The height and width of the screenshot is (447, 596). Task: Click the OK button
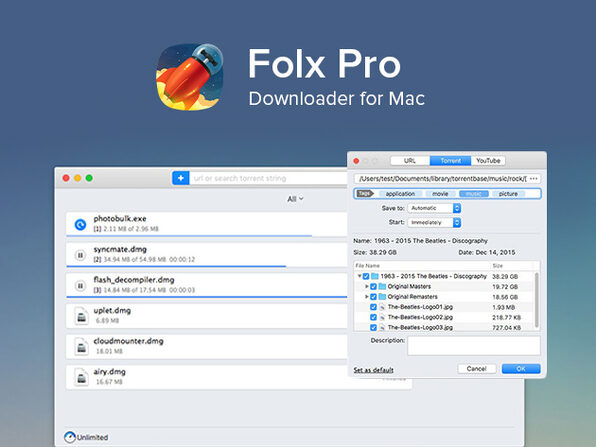click(521, 369)
